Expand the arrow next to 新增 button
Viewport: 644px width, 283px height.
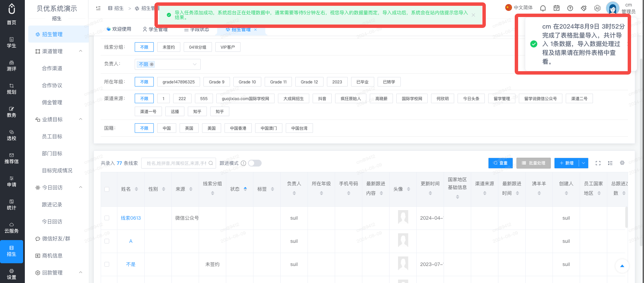[x=583, y=163]
